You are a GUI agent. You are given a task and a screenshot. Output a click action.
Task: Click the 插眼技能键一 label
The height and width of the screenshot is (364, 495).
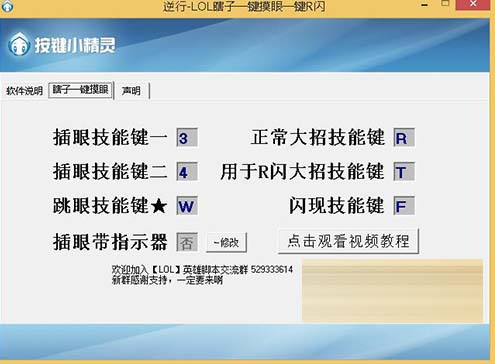tap(110, 137)
